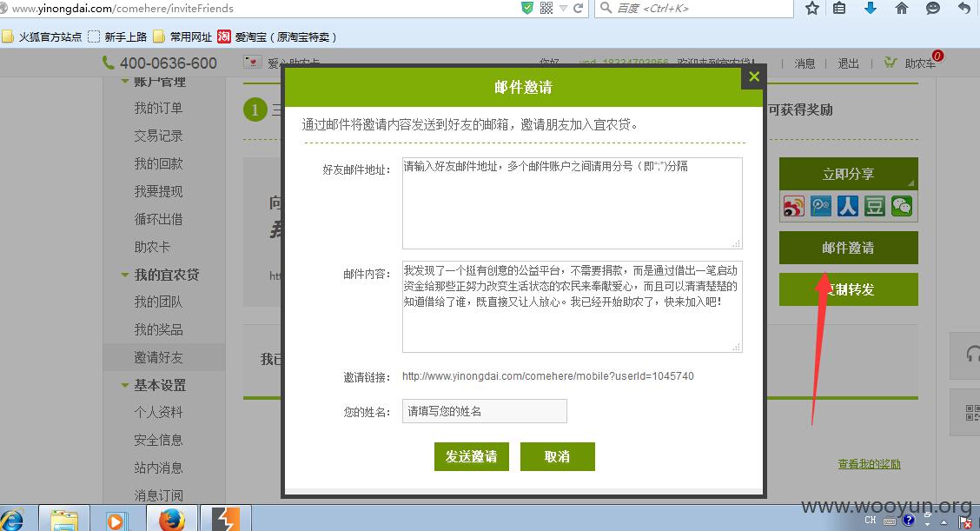Click the address bar URL
The image size is (980, 531).
(122, 9)
